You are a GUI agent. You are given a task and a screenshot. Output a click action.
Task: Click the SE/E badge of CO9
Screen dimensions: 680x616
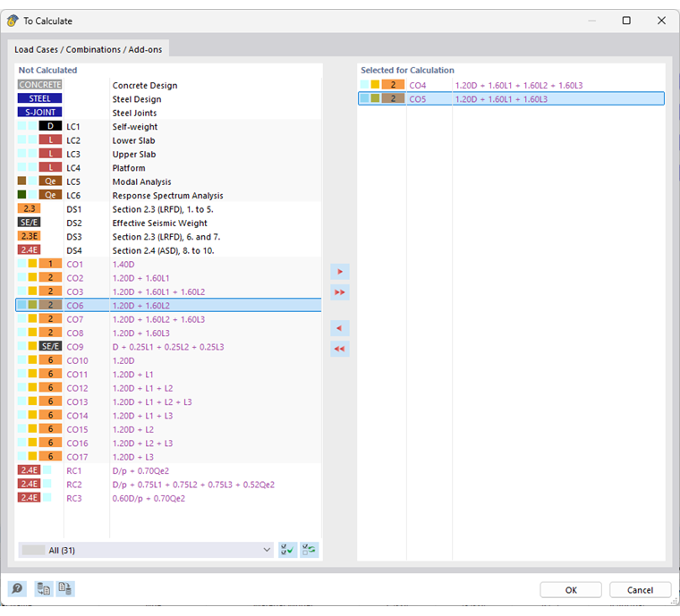(x=50, y=347)
